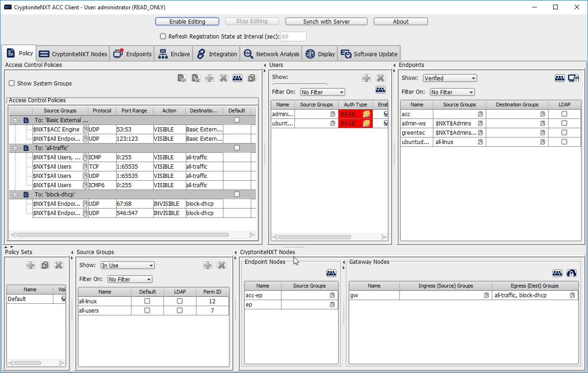Check Refresh Registration State at Interval
The image size is (588, 373).
[163, 36]
